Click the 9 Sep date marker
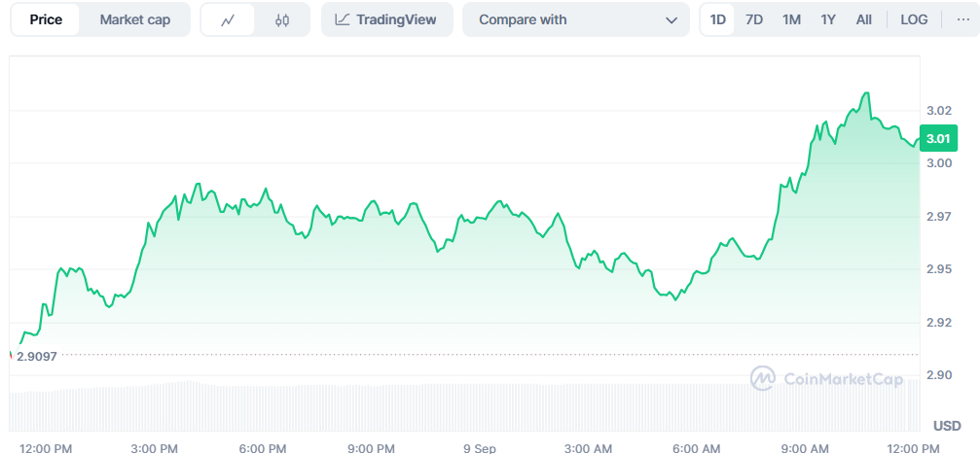980x454 pixels. point(479,447)
